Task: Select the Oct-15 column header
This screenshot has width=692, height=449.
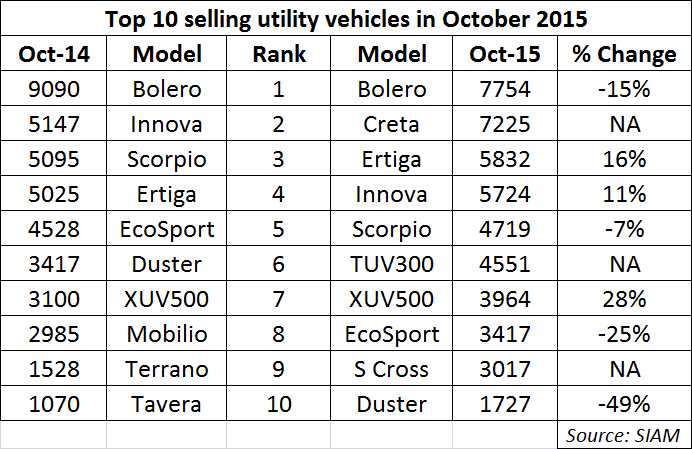Action: (x=505, y=54)
